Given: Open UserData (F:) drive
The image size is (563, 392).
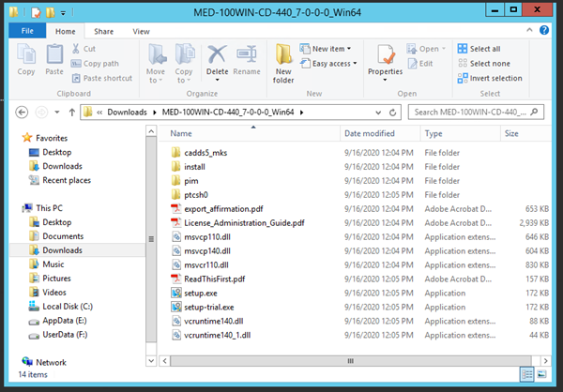Looking at the screenshot, I should 65,334.
